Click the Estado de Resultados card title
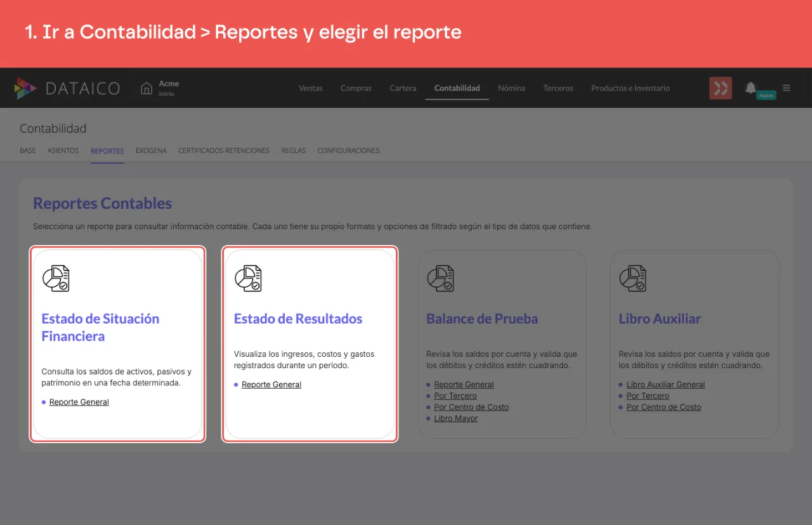Image resolution: width=812 pixels, height=525 pixels. pyautogui.click(x=298, y=319)
